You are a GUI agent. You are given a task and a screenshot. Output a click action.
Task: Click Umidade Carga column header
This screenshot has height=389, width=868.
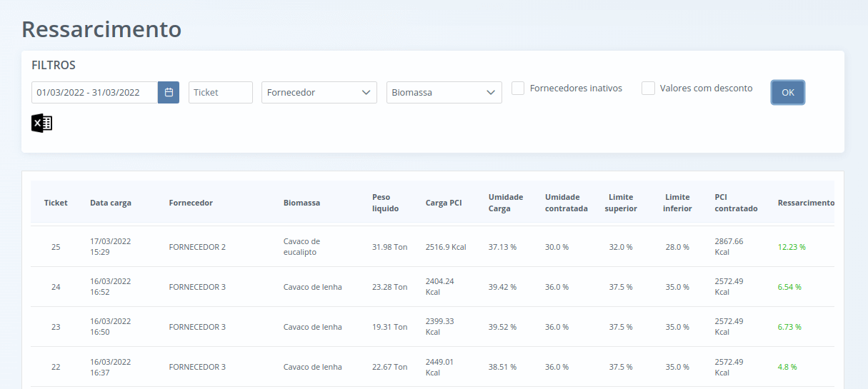506,203
